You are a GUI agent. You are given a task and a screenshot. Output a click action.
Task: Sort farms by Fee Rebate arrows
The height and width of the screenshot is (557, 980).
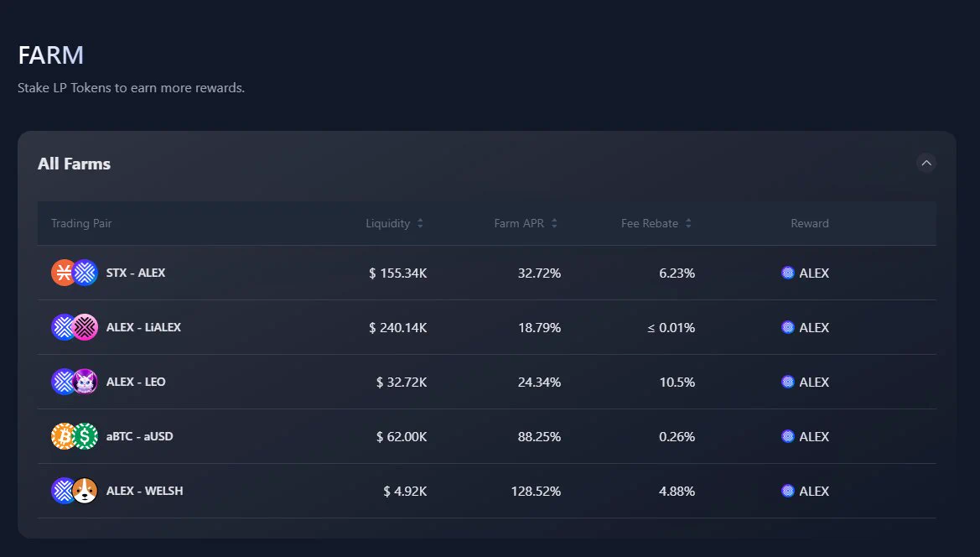pyautogui.click(x=688, y=223)
